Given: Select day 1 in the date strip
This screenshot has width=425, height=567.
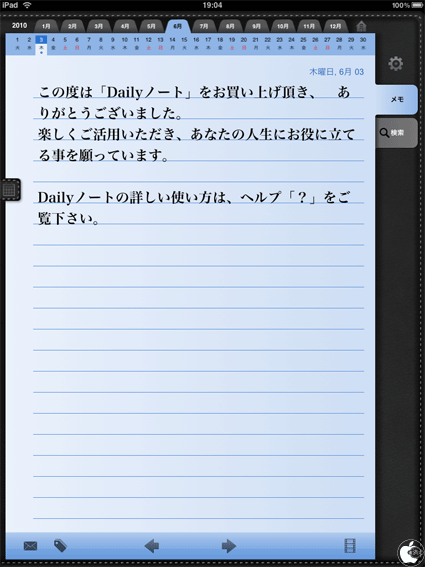Looking at the screenshot, I should pyautogui.click(x=17, y=43).
